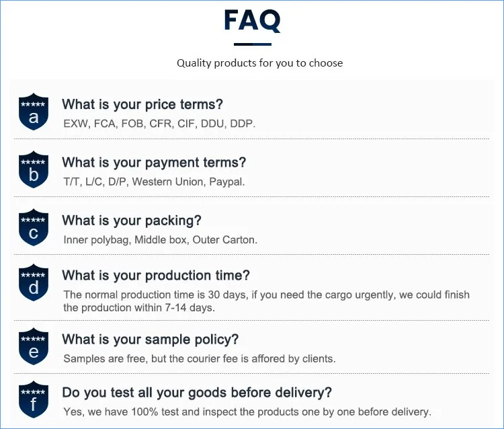Click the Inner polybag packing answer
This screenshot has width=504, height=429.
coord(160,239)
